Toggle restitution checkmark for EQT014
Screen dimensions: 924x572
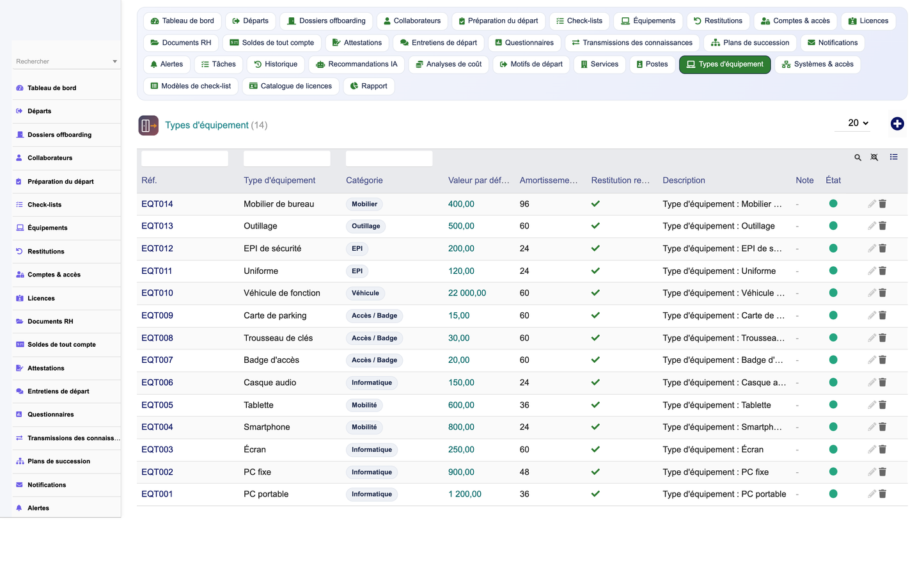595,203
